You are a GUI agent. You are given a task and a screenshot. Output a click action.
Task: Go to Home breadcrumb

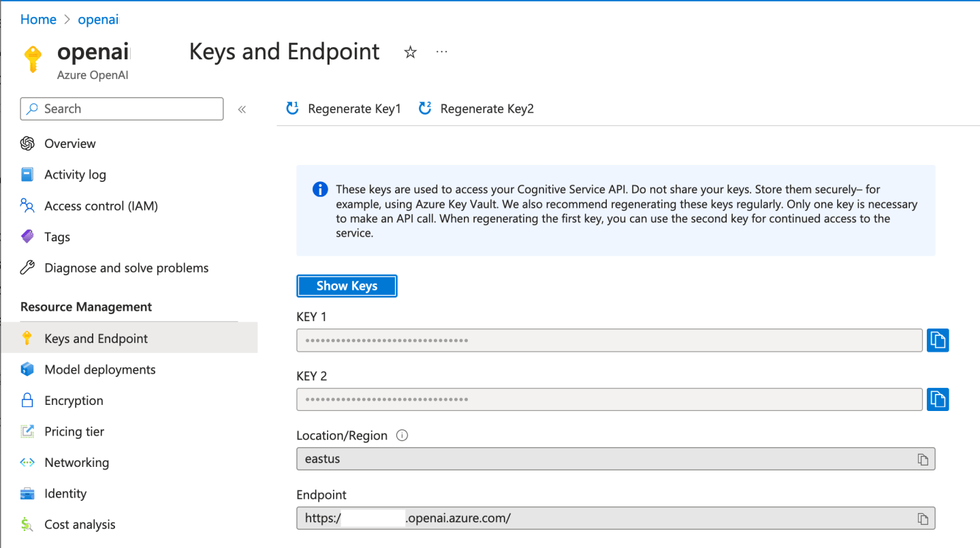tap(38, 19)
